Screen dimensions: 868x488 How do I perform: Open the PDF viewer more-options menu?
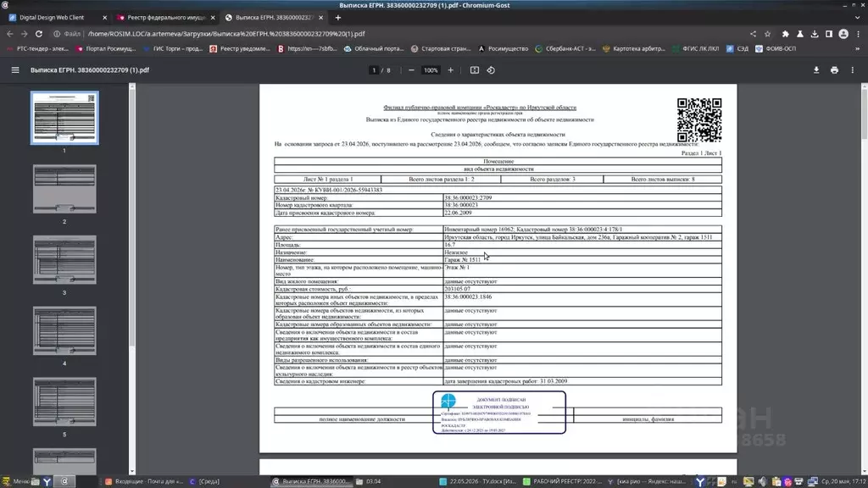click(x=853, y=70)
